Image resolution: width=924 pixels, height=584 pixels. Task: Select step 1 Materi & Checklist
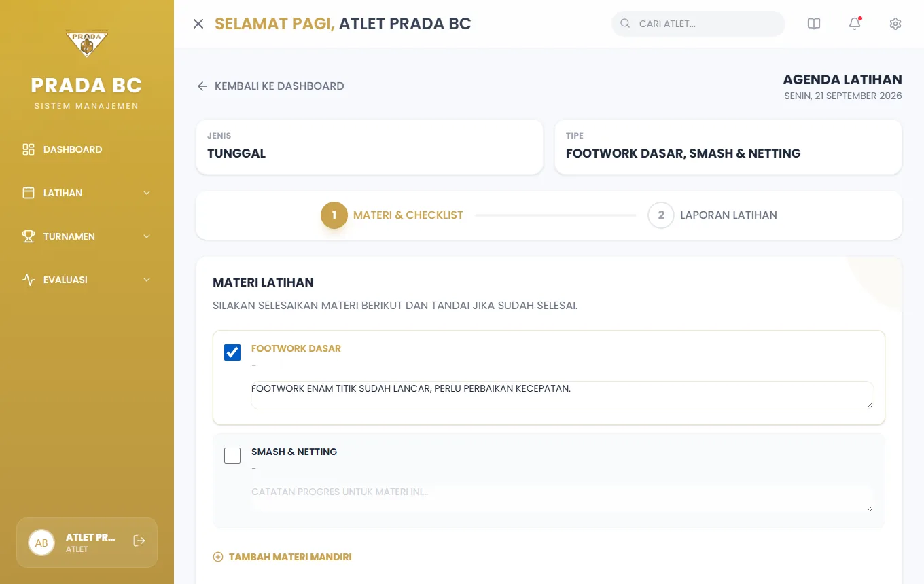pyautogui.click(x=392, y=215)
